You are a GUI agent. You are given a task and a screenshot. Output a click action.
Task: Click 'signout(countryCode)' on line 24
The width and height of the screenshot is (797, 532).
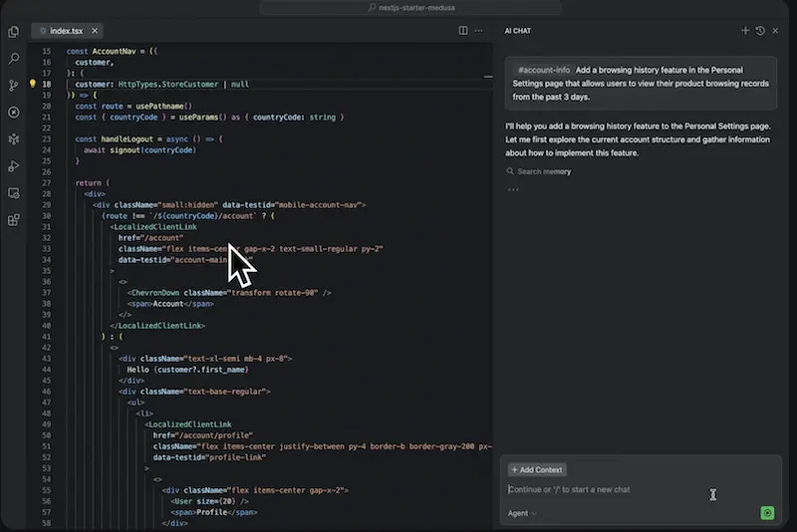click(153, 149)
